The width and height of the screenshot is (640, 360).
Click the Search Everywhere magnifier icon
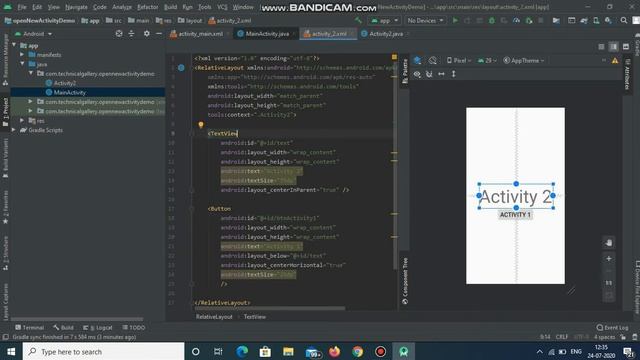(x=624, y=20)
